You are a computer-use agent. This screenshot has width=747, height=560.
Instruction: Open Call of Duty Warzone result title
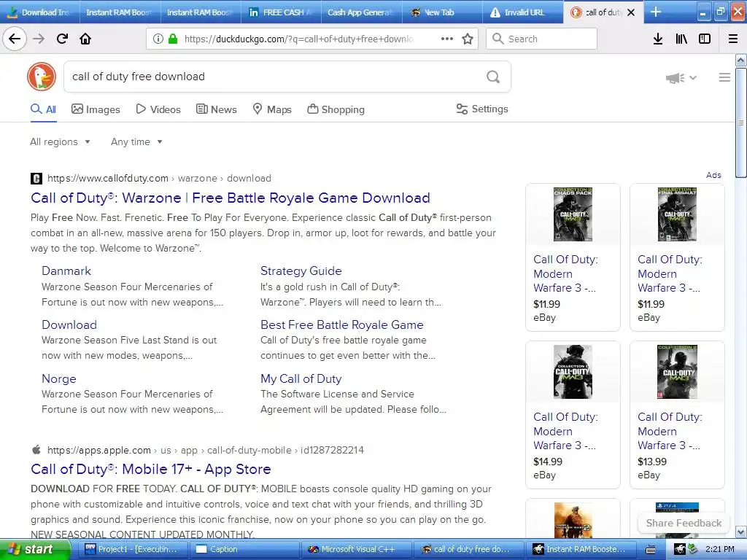click(x=230, y=198)
